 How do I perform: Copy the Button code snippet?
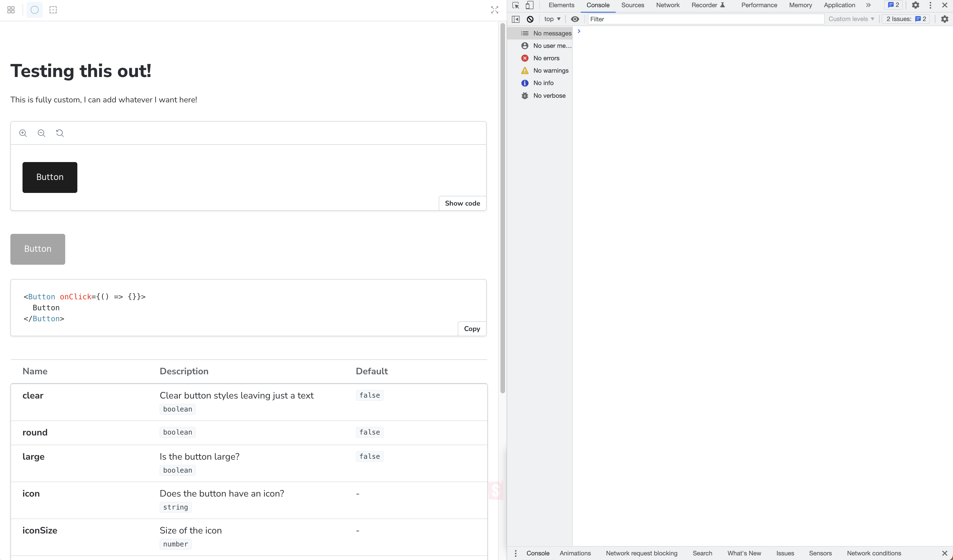point(472,329)
